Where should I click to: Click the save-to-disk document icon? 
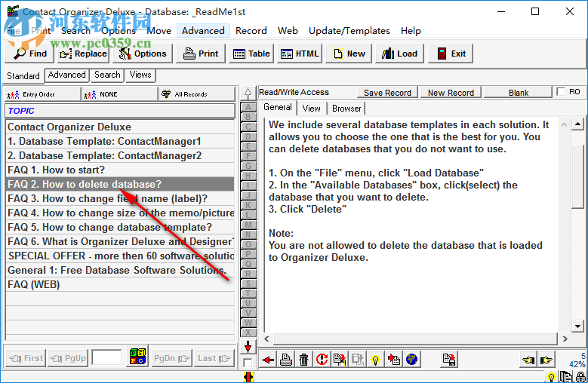coord(448,360)
